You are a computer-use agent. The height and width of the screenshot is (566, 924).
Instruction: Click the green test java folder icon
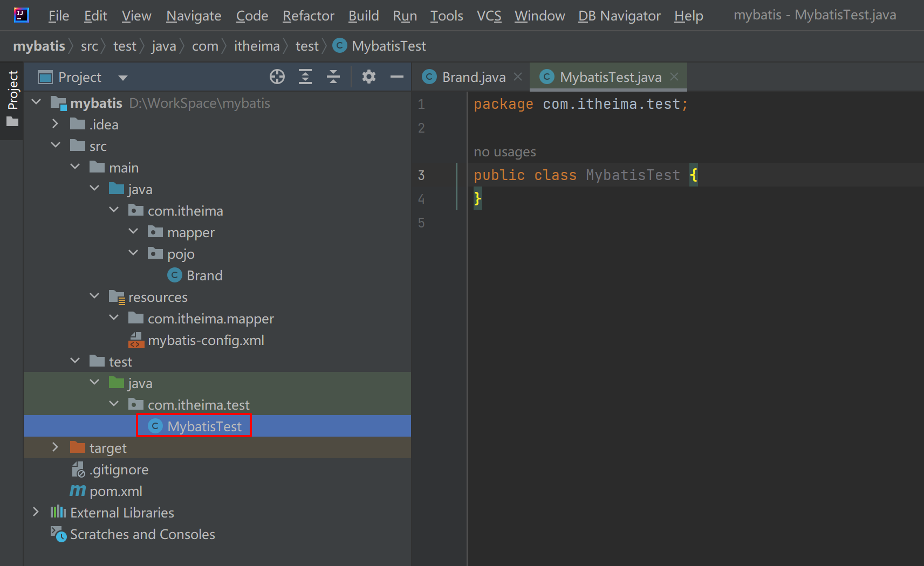117,383
